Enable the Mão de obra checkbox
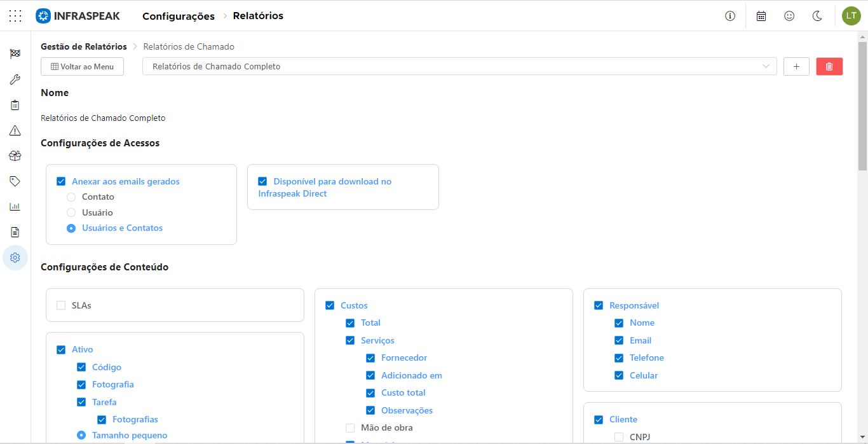This screenshot has width=868, height=444. 350,428
